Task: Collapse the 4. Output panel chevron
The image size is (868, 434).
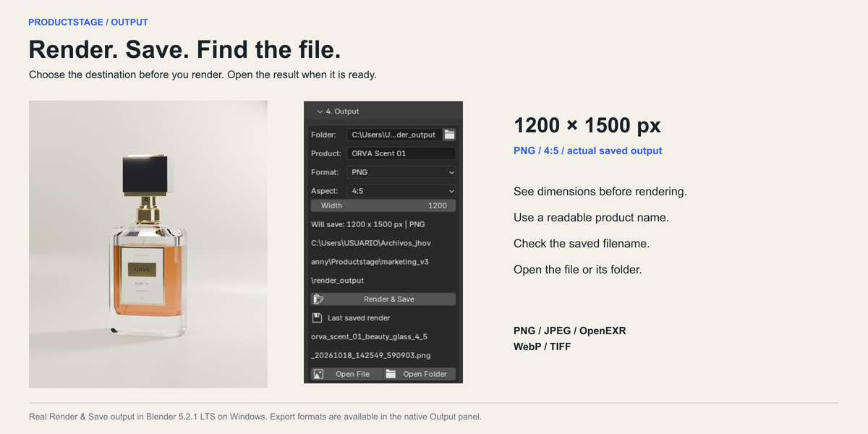Action: pos(320,111)
